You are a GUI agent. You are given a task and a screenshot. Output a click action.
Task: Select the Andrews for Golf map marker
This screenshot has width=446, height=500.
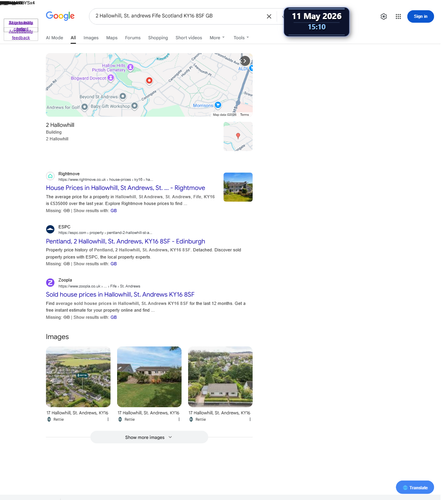click(x=86, y=108)
